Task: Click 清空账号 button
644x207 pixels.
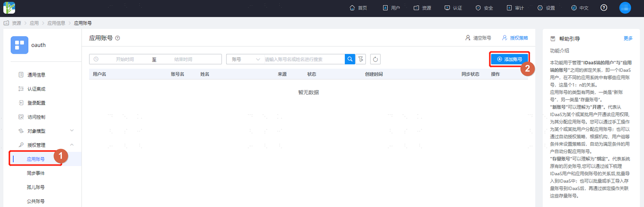Action: click(478, 38)
